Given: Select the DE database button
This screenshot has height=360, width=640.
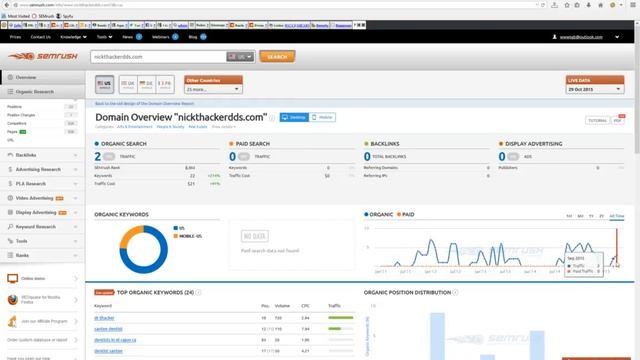Looking at the screenshot, I should [147, 84].
